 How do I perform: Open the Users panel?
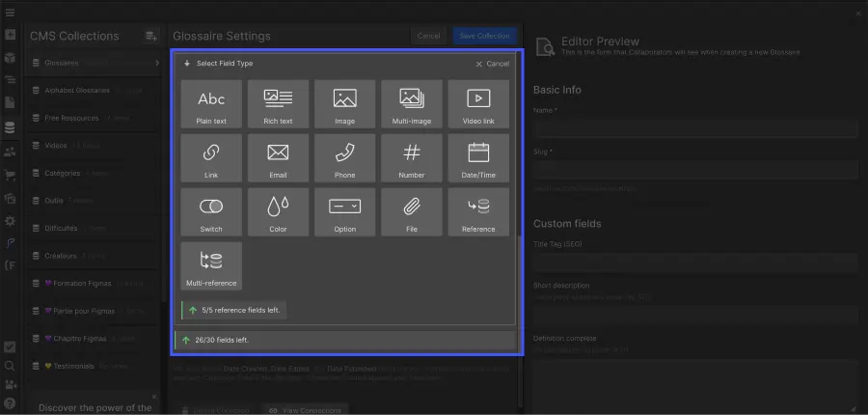[x=10, y=152]
